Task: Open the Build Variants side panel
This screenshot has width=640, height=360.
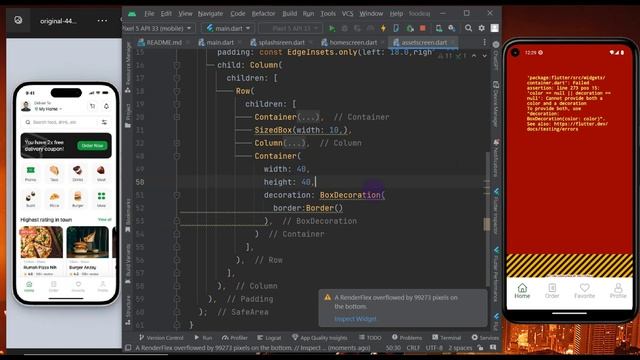Action: point(128,263)
